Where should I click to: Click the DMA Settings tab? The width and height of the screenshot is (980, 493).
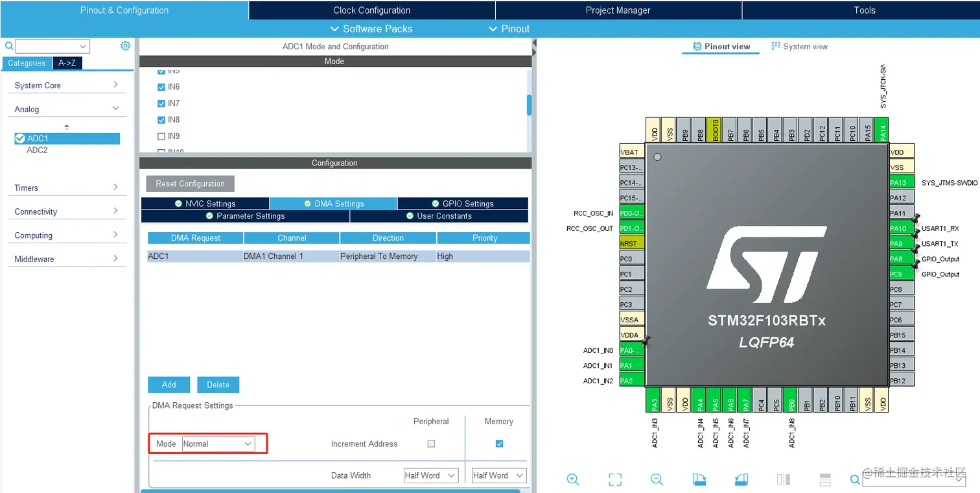coord(334,204)
